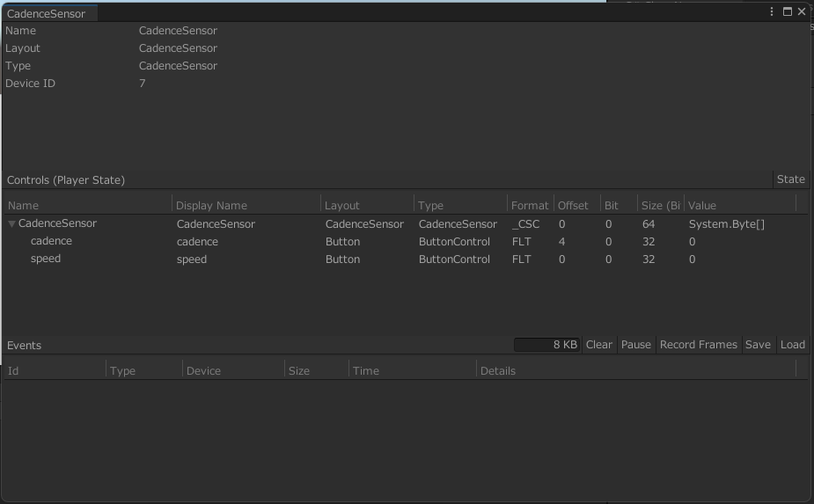Toggle Record Frames

coord(698,345)
